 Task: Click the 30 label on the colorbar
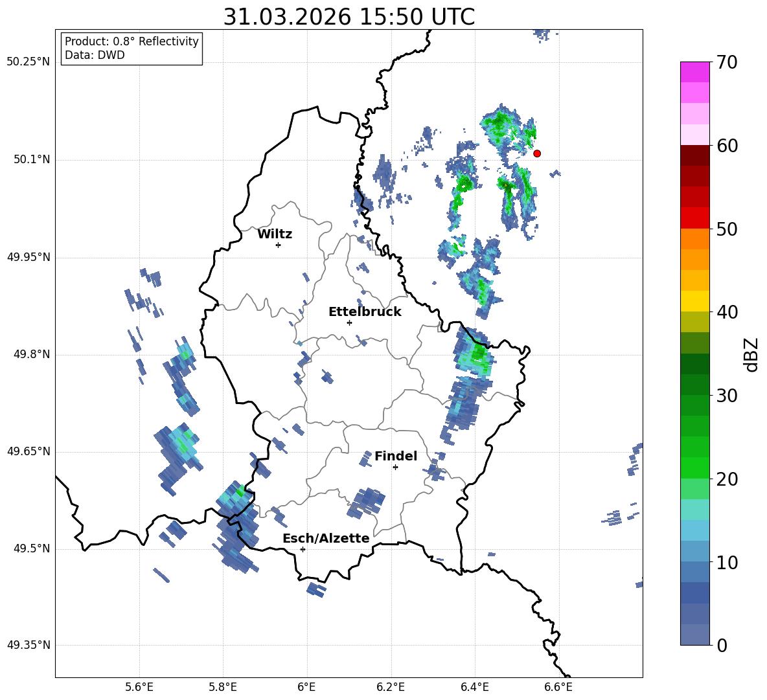(x=727, y=396)
